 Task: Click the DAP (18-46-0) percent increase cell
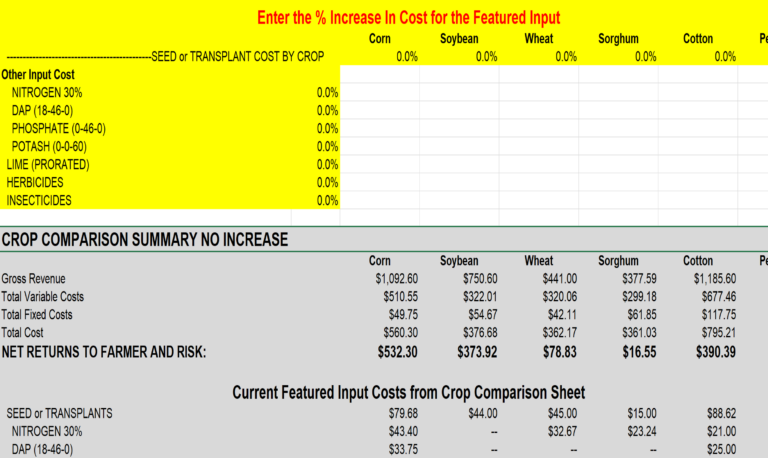[x=315, y=111]
